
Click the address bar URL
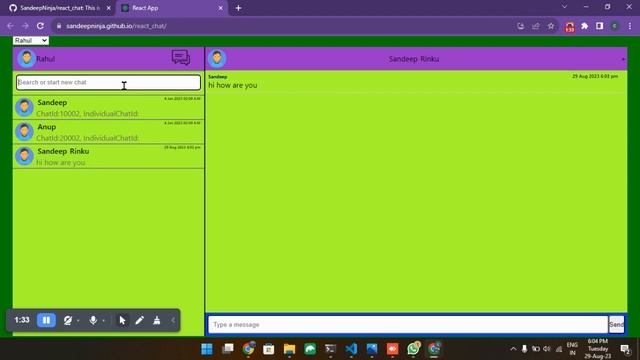[116, 26]
